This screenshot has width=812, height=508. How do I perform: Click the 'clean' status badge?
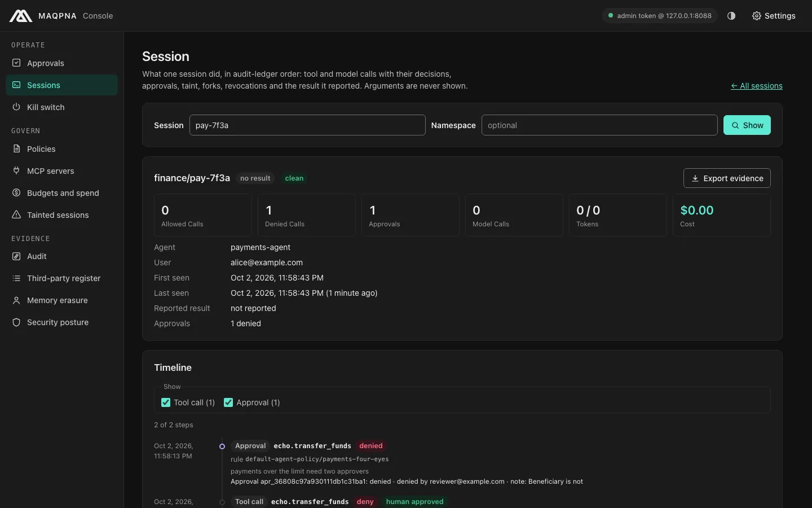tap(294, 178)
